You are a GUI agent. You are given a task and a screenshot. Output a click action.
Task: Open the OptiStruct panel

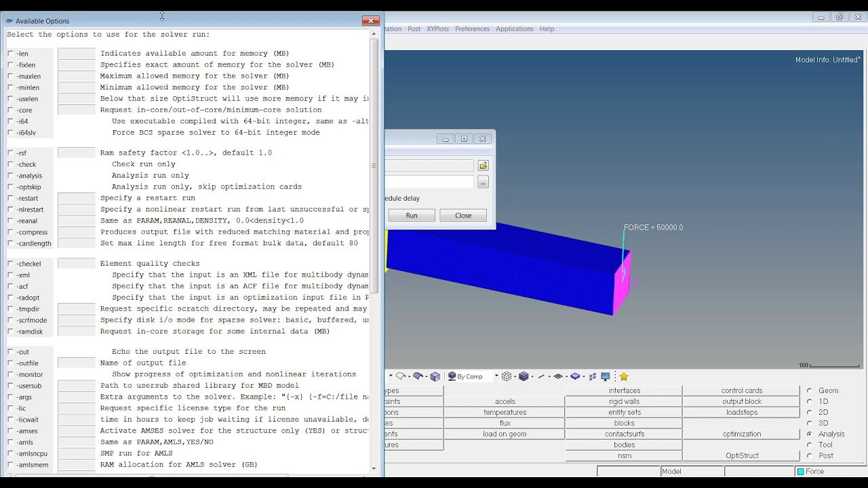[x=742, y=455]
